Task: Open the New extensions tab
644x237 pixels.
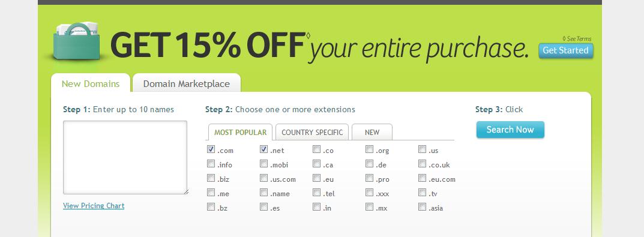Action: click(372, 132)
